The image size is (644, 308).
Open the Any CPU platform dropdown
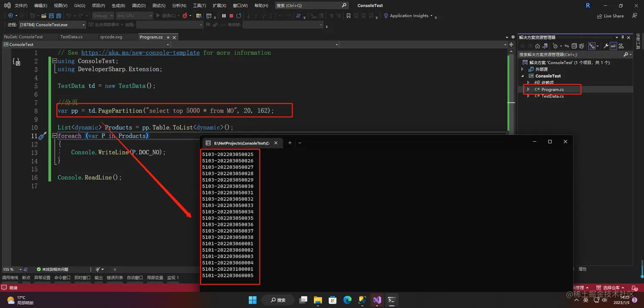click(x=134, y=16)
